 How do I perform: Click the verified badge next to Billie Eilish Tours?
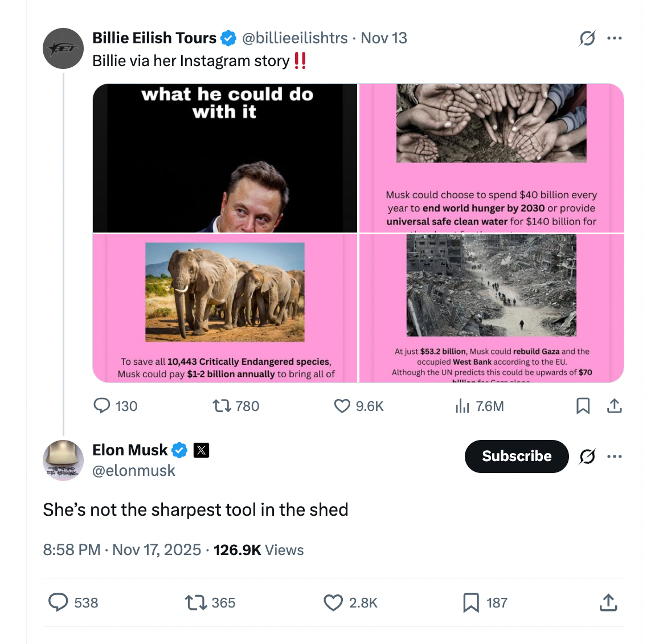[x=228, y=38]
